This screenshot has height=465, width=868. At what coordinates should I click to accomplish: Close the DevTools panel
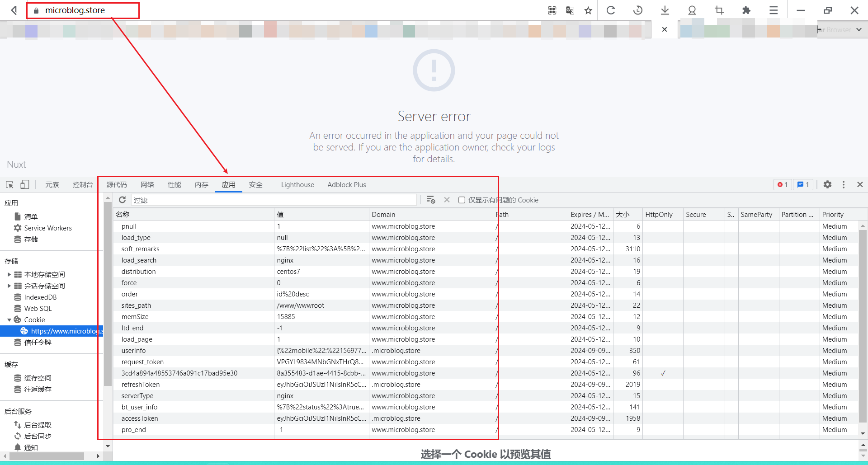(860, 184)
